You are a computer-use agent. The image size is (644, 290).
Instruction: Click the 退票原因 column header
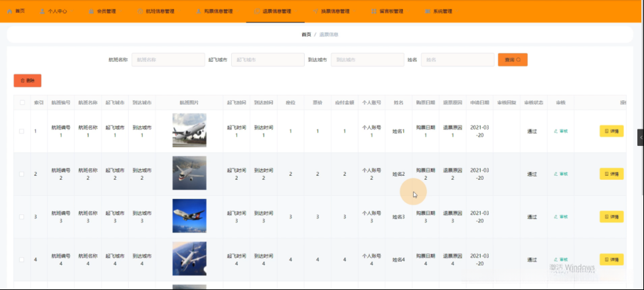tap(453, 103)
